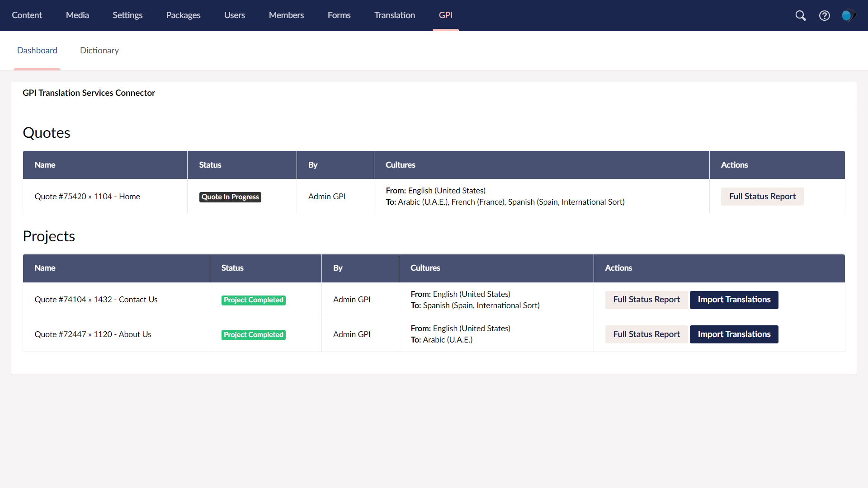Screen dimensions: 868x488
Task: Open the Forms section
Action: pos(339,15)
